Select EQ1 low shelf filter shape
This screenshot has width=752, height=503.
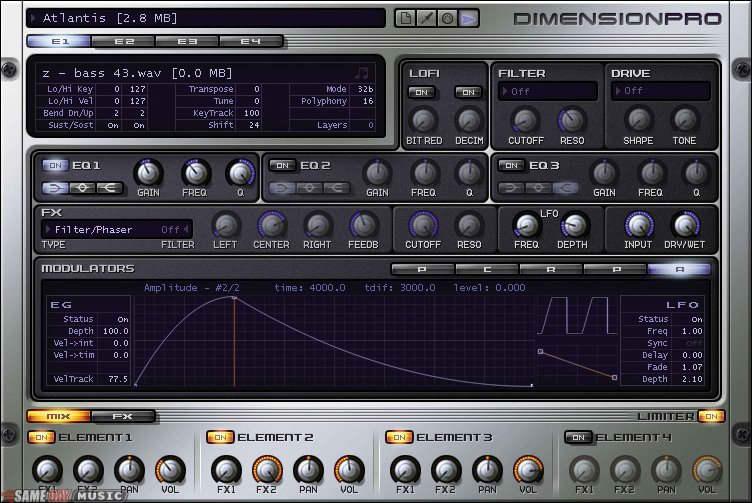click(x=55, y=187)
